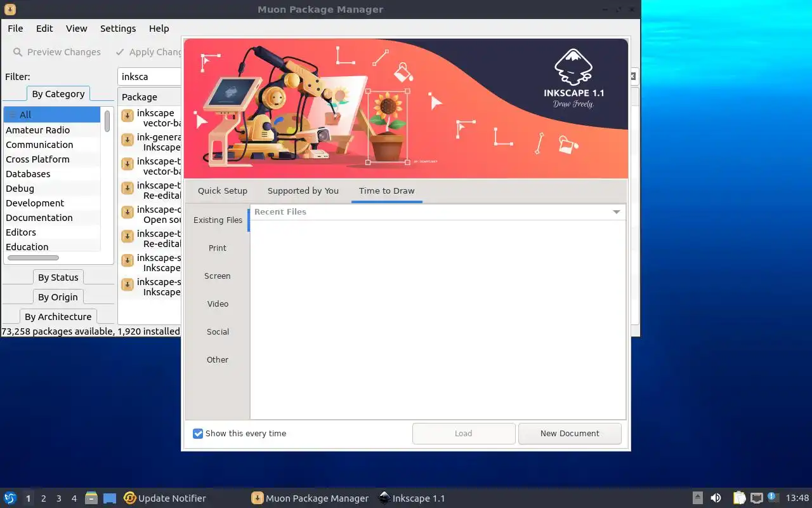Screen dimensions: 812x508
Task: Open the network tray icon
Action: 756,498
